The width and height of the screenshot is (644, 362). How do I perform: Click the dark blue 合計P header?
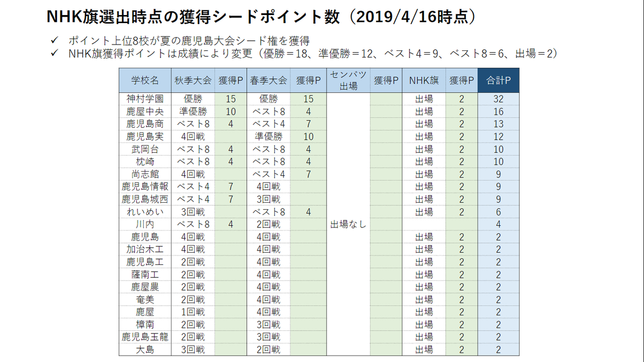(x=499, y=80)
